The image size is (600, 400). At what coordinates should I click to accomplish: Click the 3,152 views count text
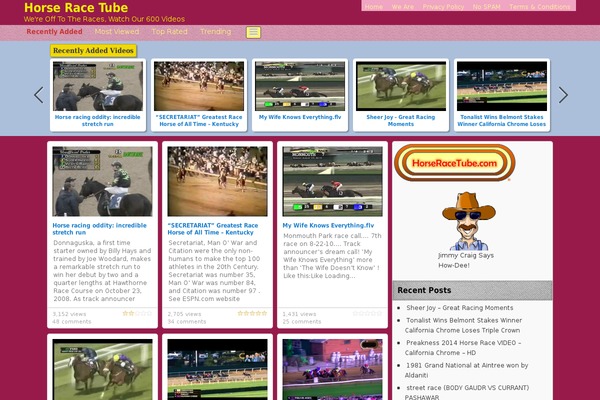tap(69, 314)
